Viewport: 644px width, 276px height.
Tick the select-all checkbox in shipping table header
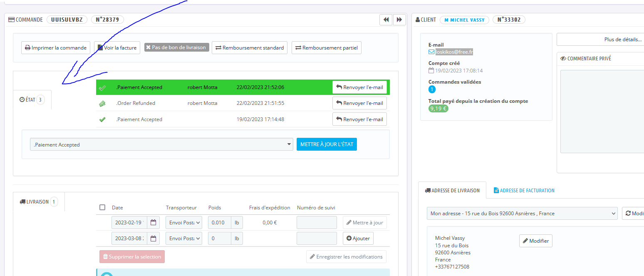tap(102, 207)
